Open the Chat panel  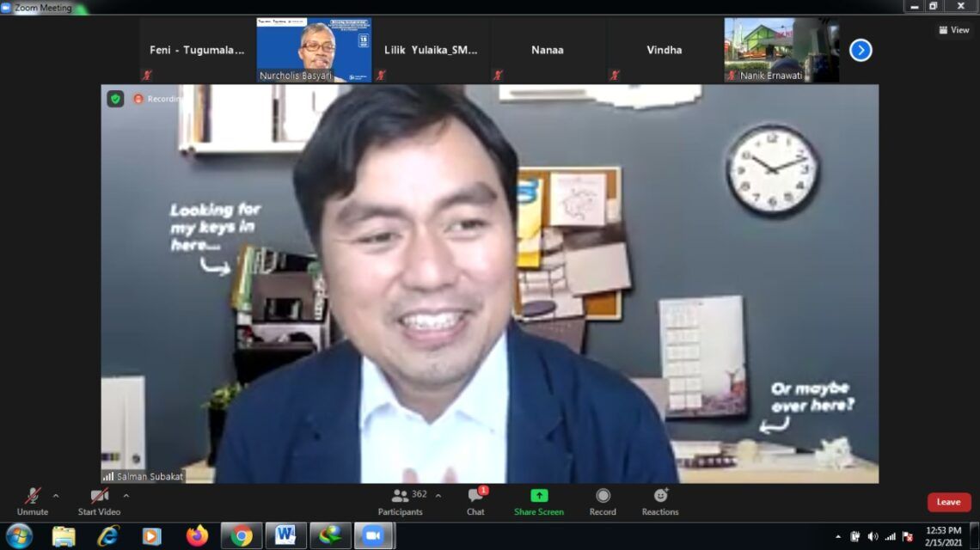pyautogui.click(x=475, y=502)
